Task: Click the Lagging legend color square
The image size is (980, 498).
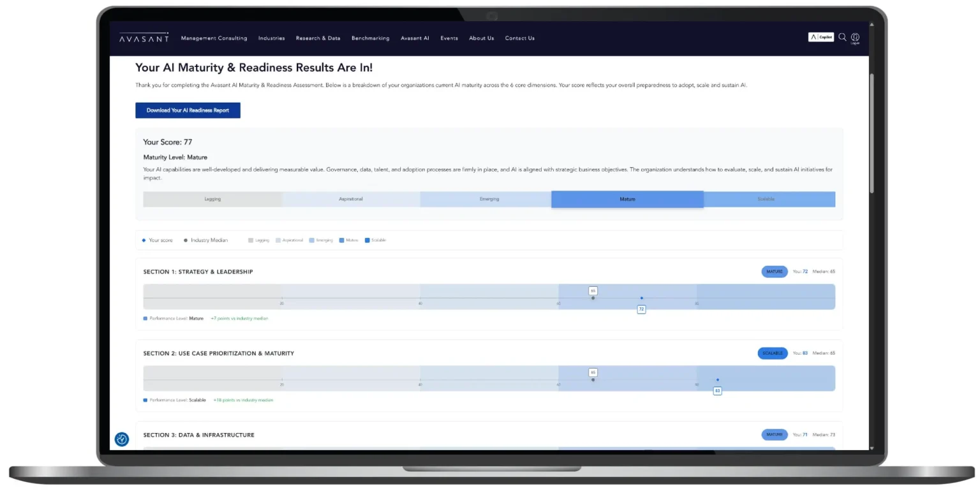Action: pyautogui.click(x=251, y=240)
